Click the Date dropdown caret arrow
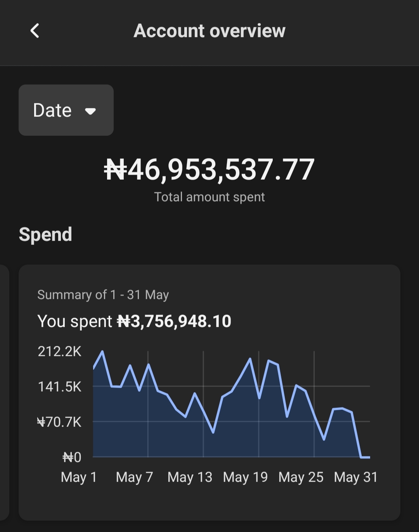 (90, 111)
